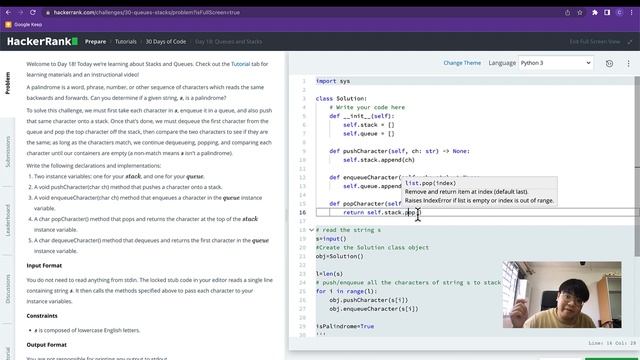Open the browser extensions puzzle icon
This screenshot has width=640, height=360.
point(595,13)
